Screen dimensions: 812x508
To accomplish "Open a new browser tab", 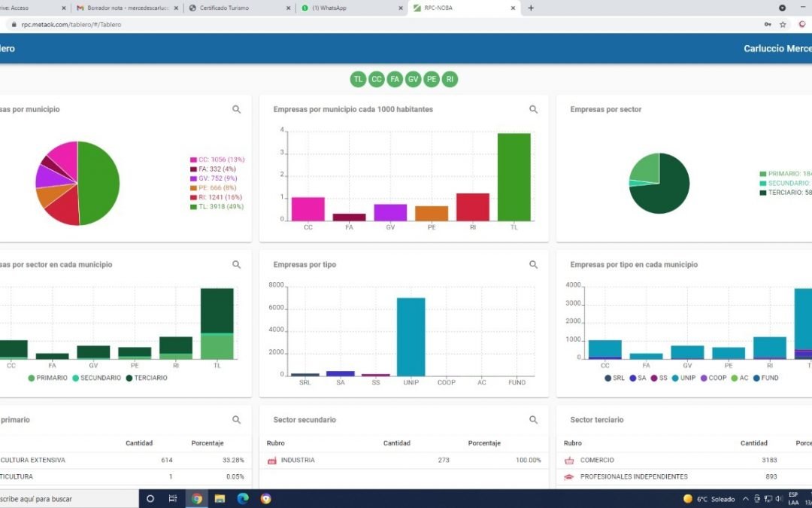I will tap(531, 8).
